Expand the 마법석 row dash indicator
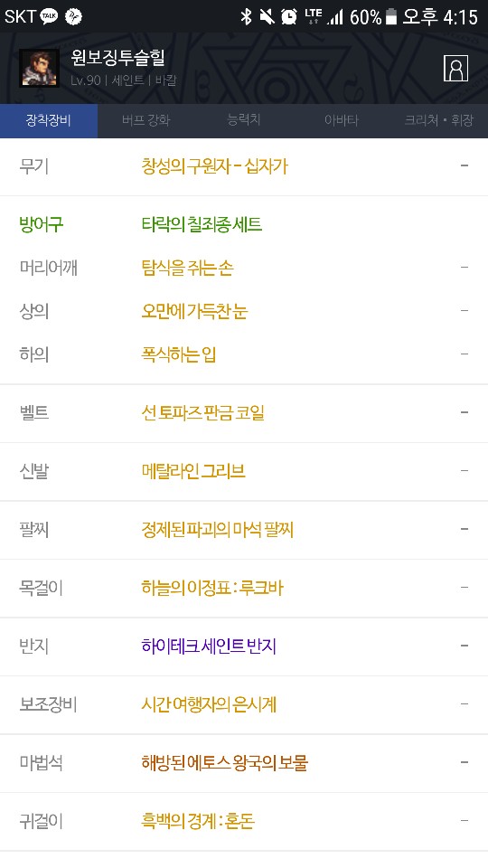This screenshot has width=488, height=868. coord(465,762)
